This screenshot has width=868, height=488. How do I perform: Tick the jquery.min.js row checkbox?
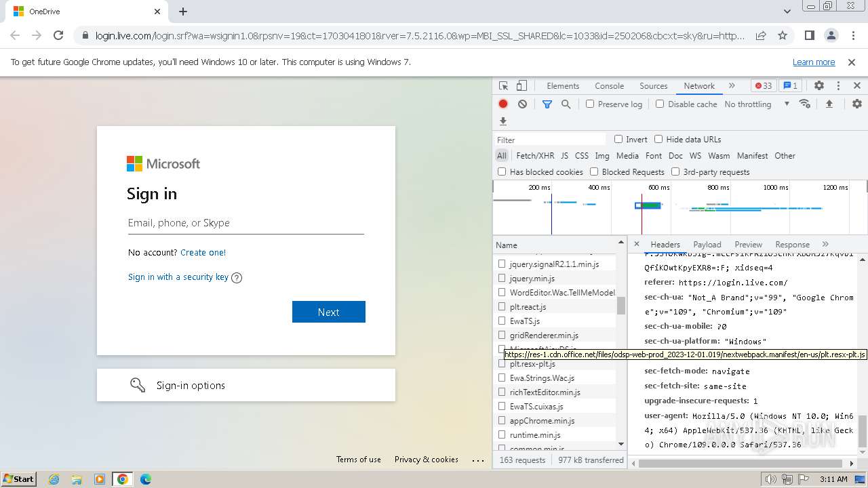(502, 279)
